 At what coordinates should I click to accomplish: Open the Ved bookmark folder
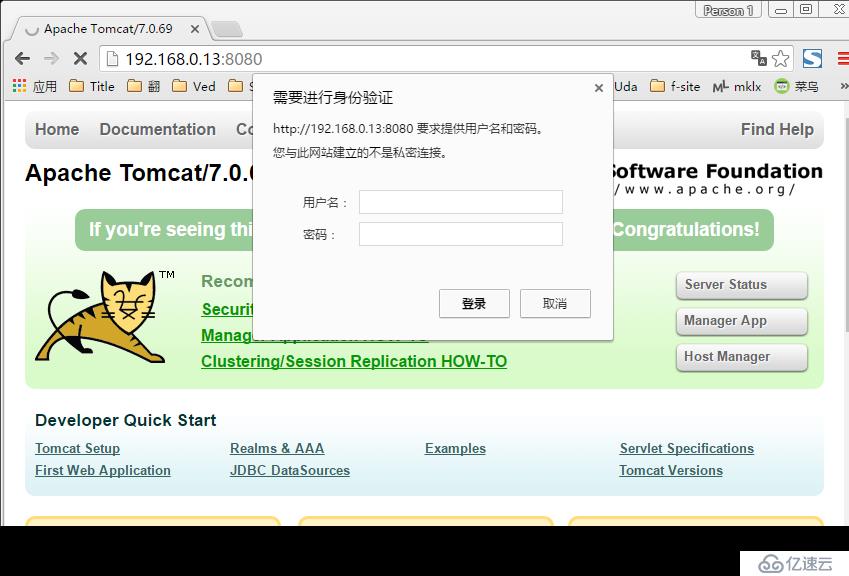(x=194, y=86)
